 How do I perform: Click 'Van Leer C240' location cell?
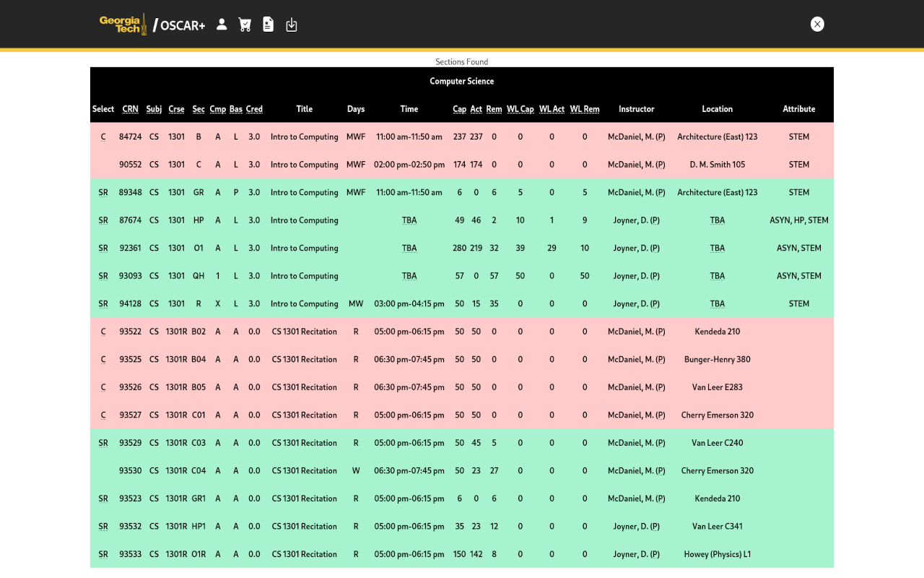click(x=718, y=443)
